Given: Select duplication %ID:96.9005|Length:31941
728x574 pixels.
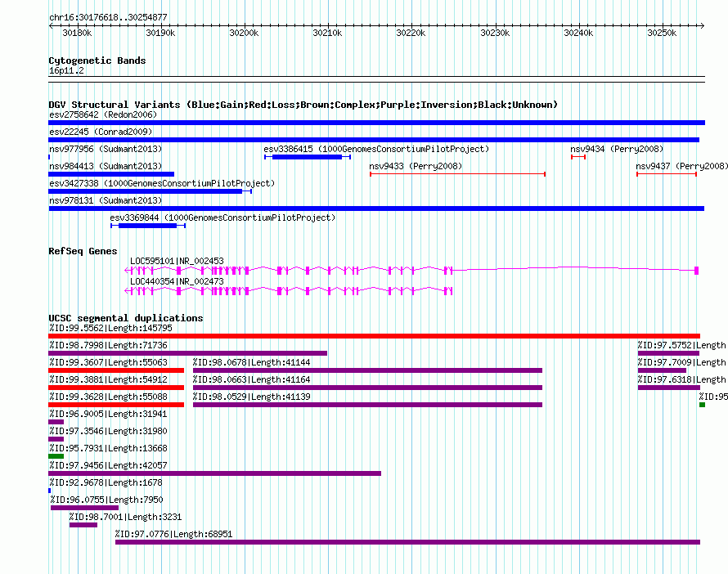Looking at the screenshot, I should coord(108,414).
